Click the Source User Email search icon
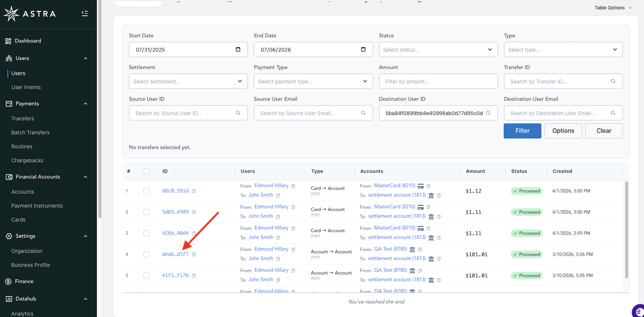Screen dimensions: 644x317 (x=363, y=113)
